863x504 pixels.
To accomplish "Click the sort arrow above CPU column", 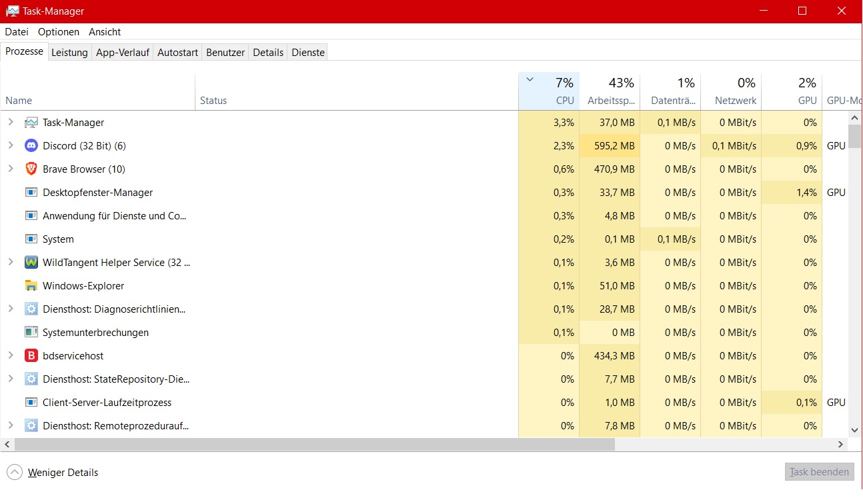I will tap(530, 80).
